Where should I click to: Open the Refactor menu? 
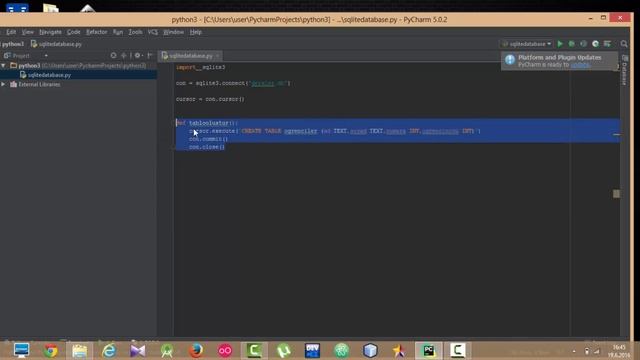tap(96, 32)
